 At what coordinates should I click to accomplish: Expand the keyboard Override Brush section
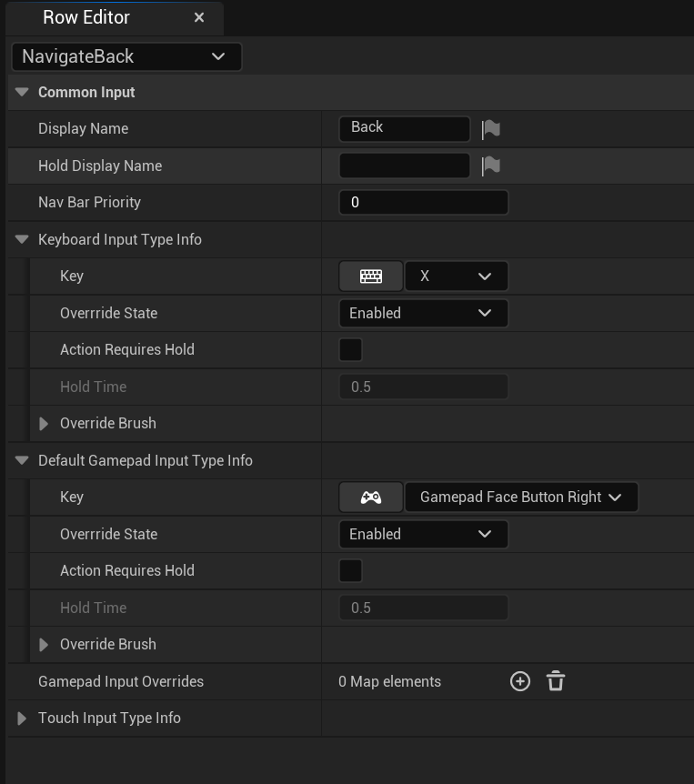44,424
